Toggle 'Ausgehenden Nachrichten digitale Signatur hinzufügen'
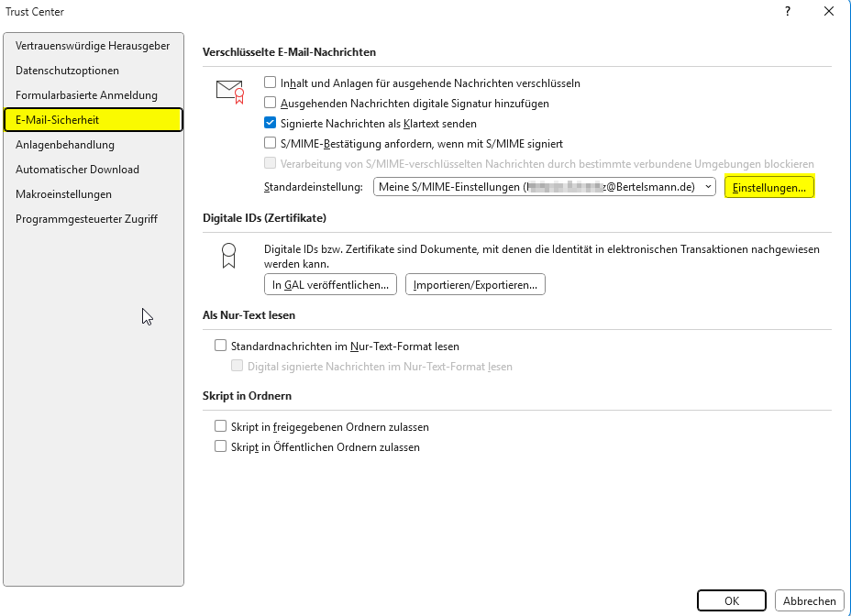 coord(270,103)
